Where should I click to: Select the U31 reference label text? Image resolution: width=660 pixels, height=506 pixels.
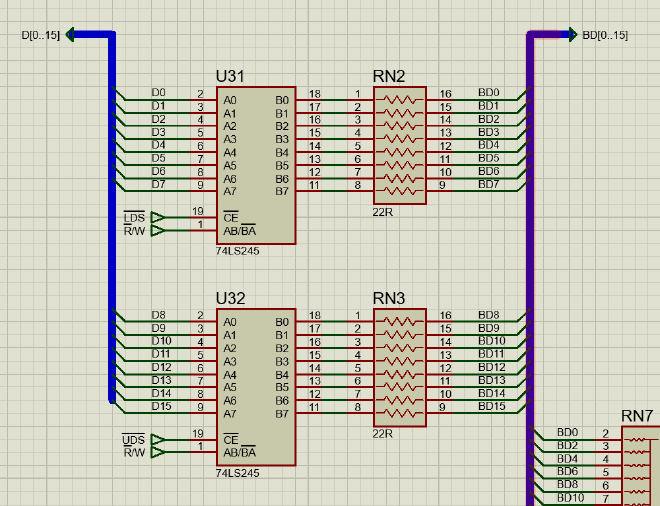[230, 76]
